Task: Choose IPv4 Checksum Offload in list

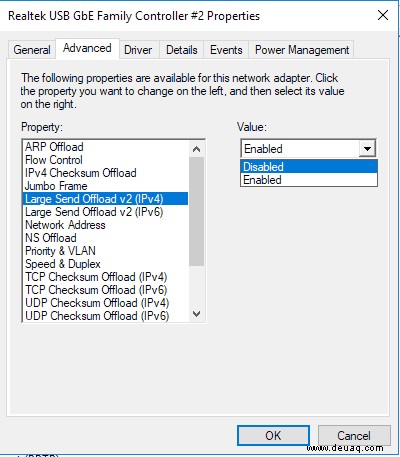Action: pyautogui.click(x=106, y=173)
